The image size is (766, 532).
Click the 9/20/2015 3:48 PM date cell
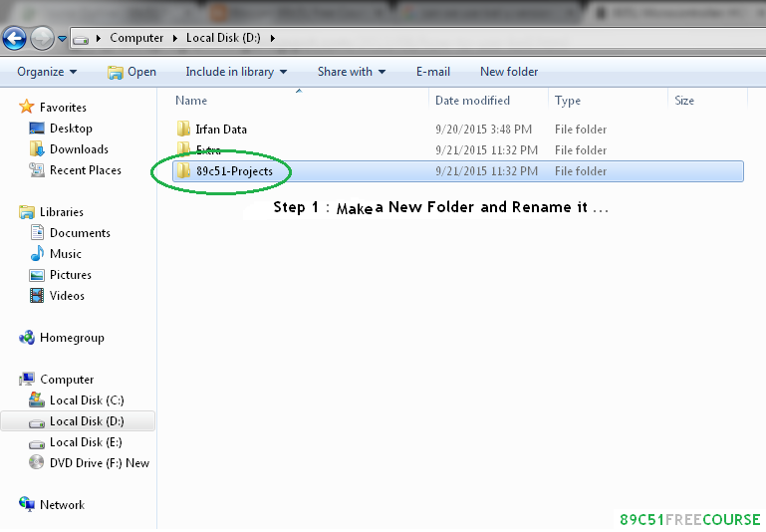coord(483,130)
